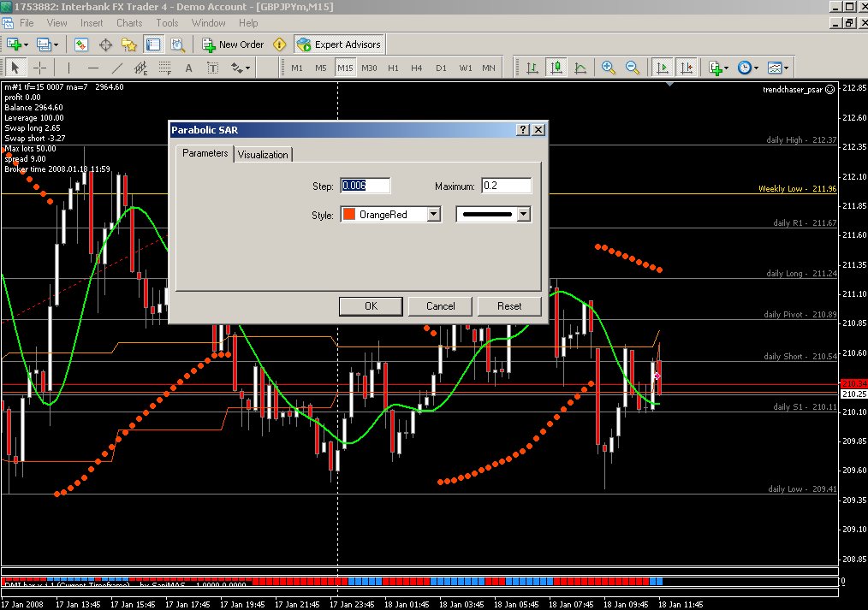This screenshot has width=868, height=610.
Task: Switch to the H1 timeframe
Action: pos(393,68)
